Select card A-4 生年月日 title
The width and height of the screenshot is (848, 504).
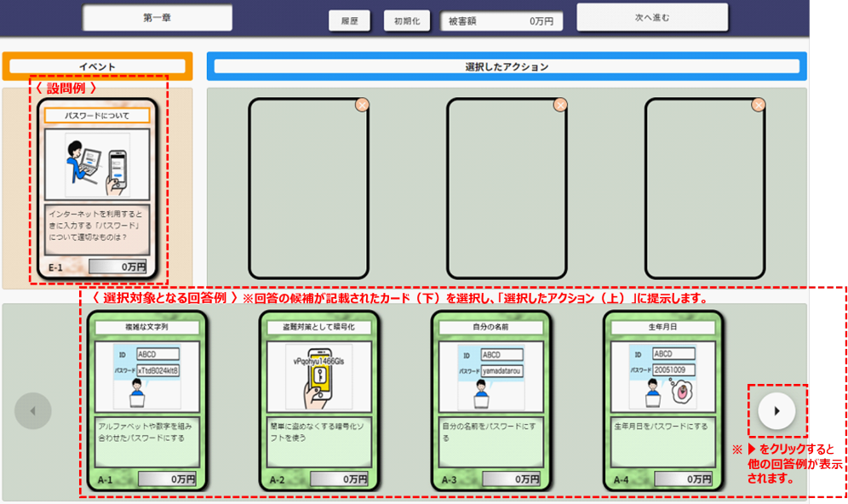point(663,327)
